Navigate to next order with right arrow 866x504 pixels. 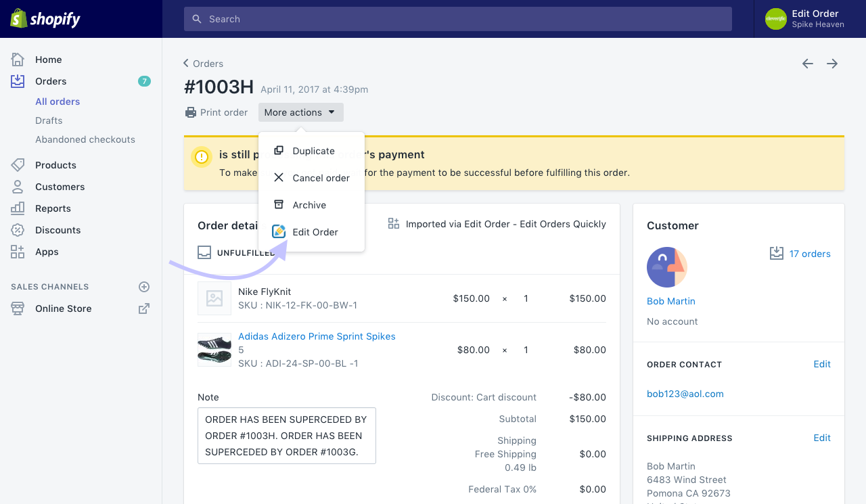(832, 63)
